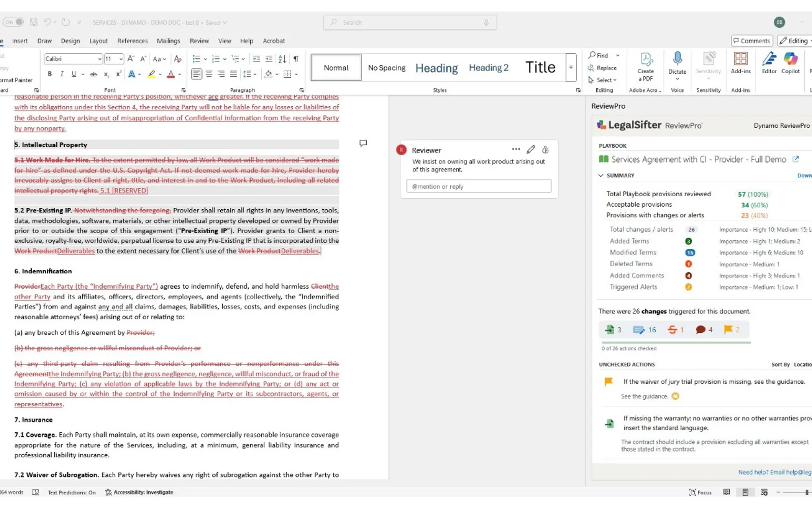The image size is (812, 508).
Task: Open the Change Case Aa dropdown
Action: 160,59
